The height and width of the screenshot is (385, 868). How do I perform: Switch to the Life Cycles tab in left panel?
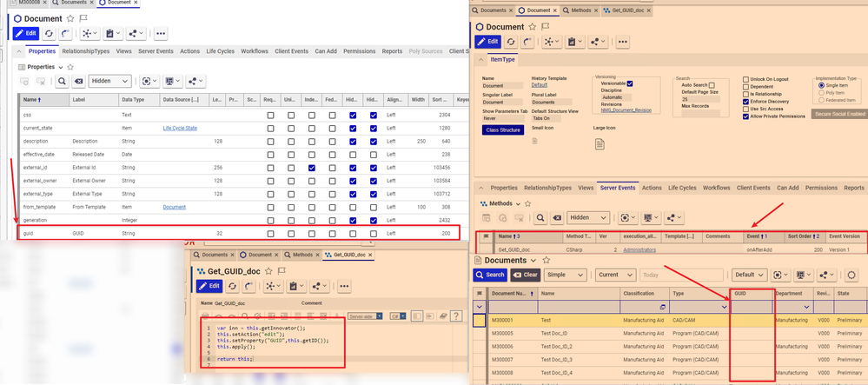click(x=221, y=51)
